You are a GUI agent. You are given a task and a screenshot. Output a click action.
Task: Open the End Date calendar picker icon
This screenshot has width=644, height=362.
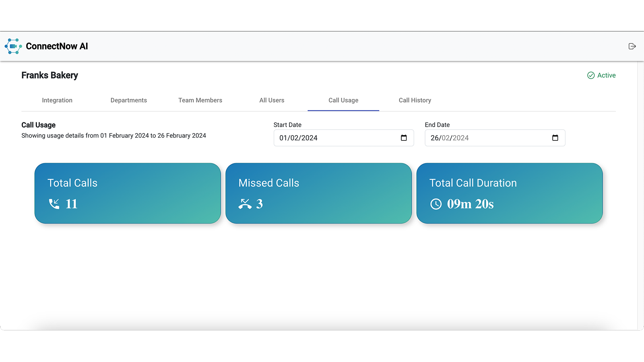[x=555, y=138]
